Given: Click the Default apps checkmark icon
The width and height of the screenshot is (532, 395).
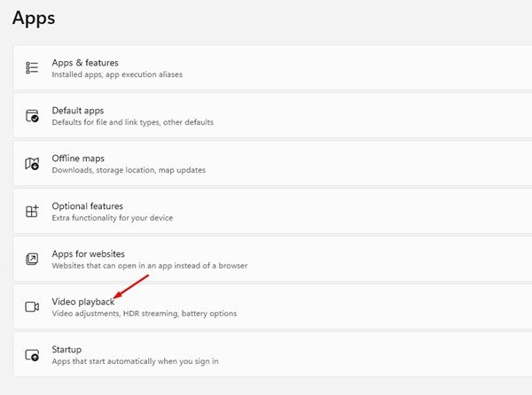Looking at the screenshot, I should click(x=32, y=115).
